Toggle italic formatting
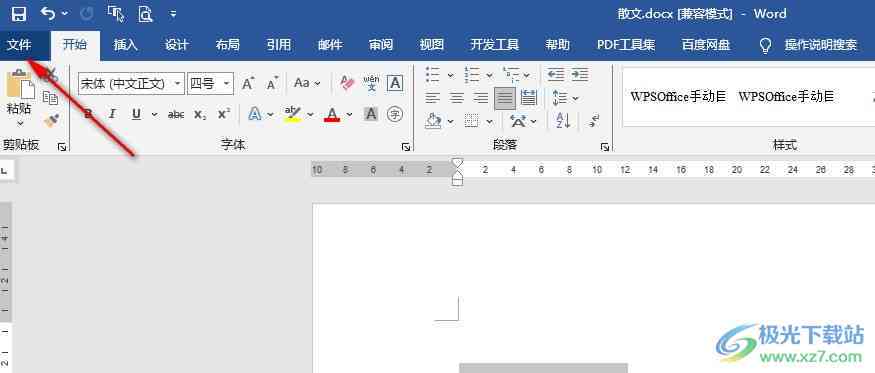 [112, 114]
